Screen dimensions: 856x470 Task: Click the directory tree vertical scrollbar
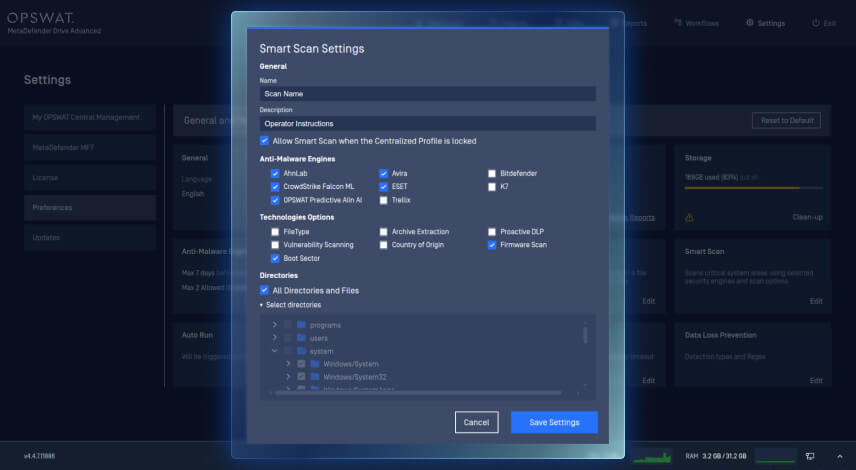[x=585, y=335]
